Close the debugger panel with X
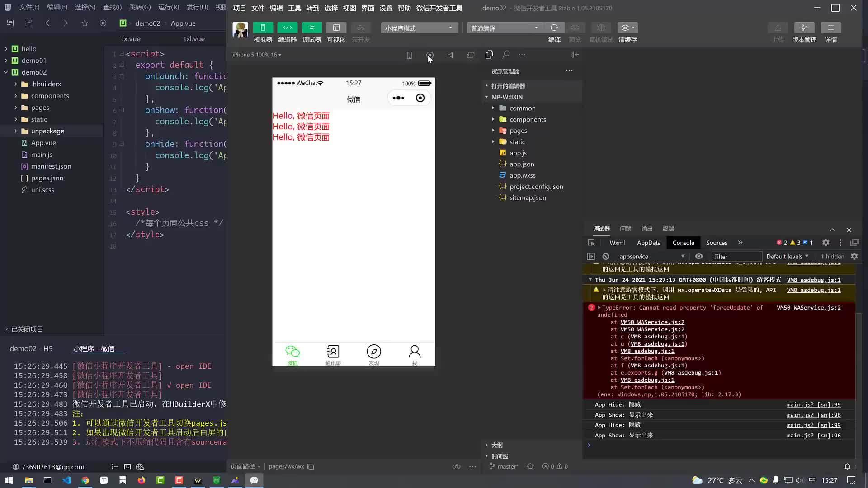The width and height of the screenshot is (868, 488). coord(849,230)
